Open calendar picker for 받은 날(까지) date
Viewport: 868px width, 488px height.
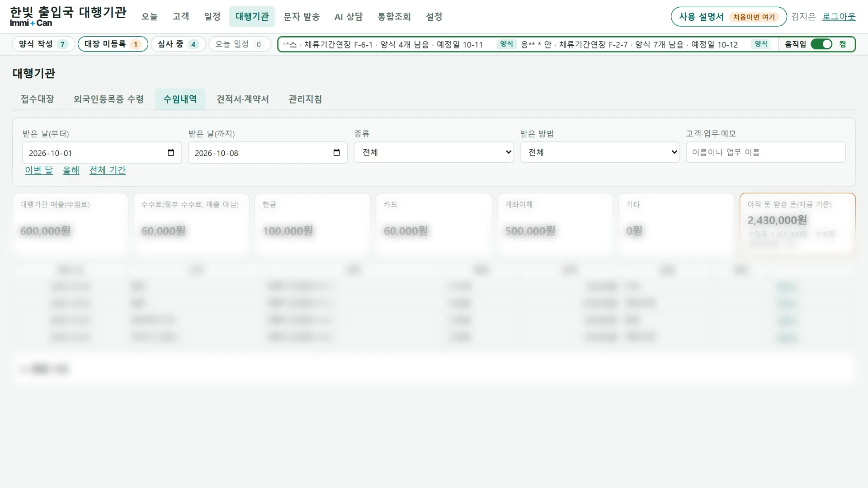tap(336, 153)
